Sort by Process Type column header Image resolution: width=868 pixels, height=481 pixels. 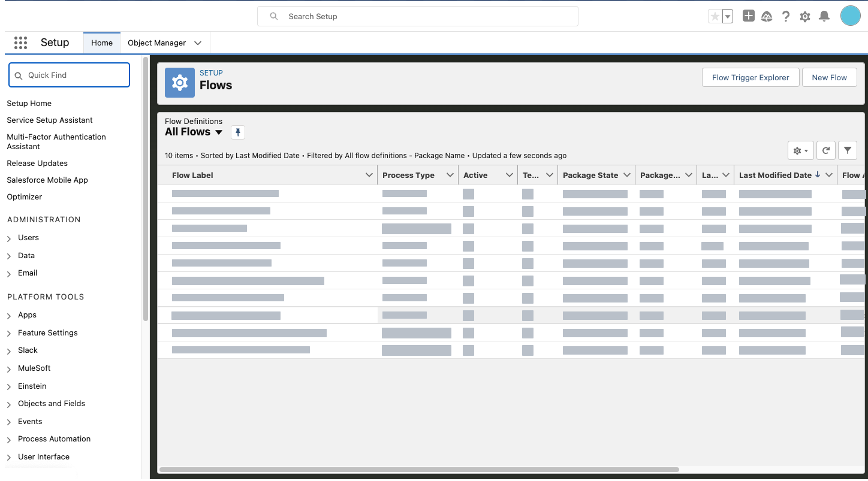[408, 175]
